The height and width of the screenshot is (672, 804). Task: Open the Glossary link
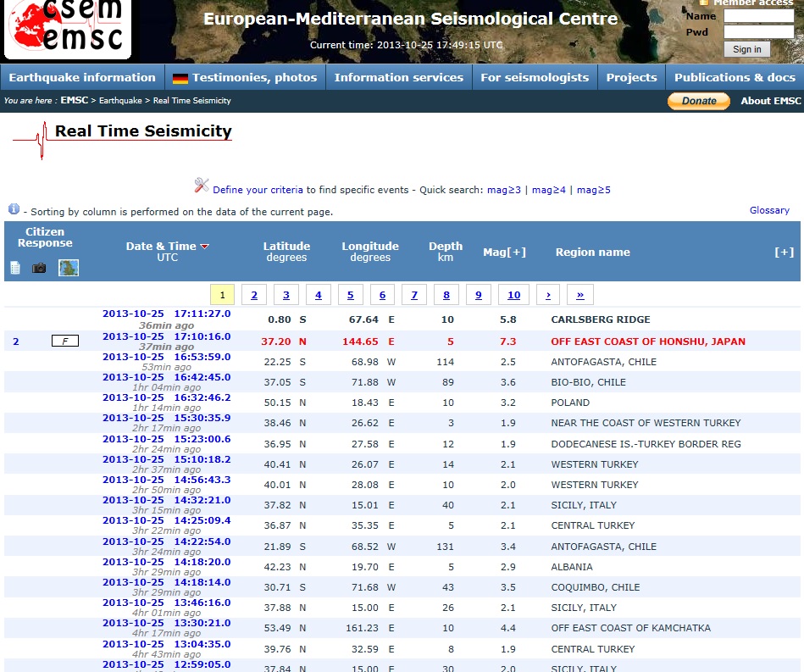coord(769,210)
